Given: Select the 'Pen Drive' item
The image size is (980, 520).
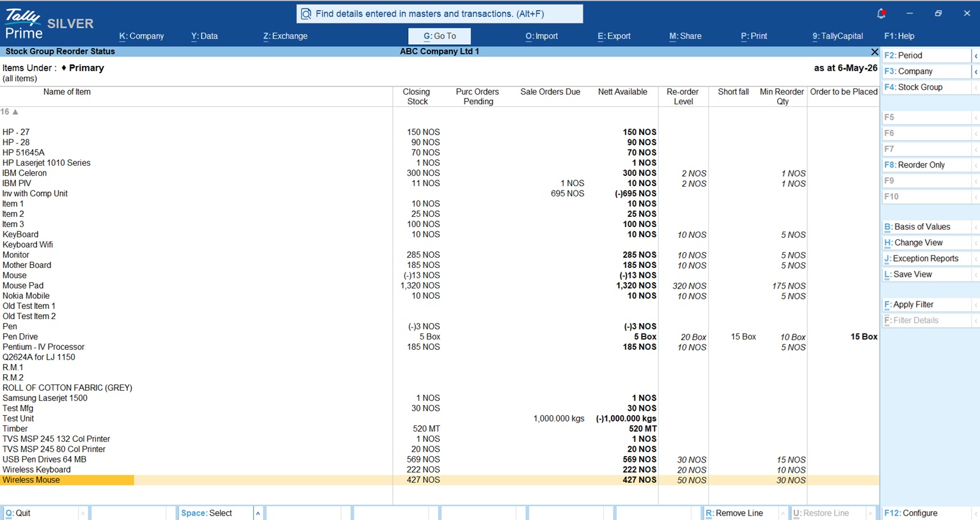Looking at the screenshot, I should pyautogui.click(x=20, y=337).
